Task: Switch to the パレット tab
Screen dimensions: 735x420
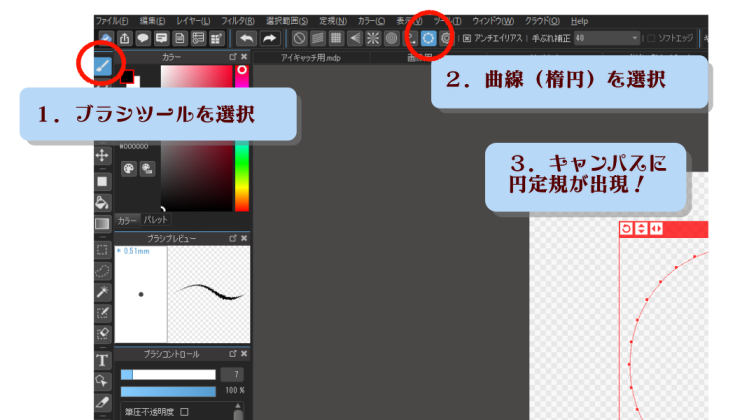Action: pyautogui.click(x=155, y=219)
